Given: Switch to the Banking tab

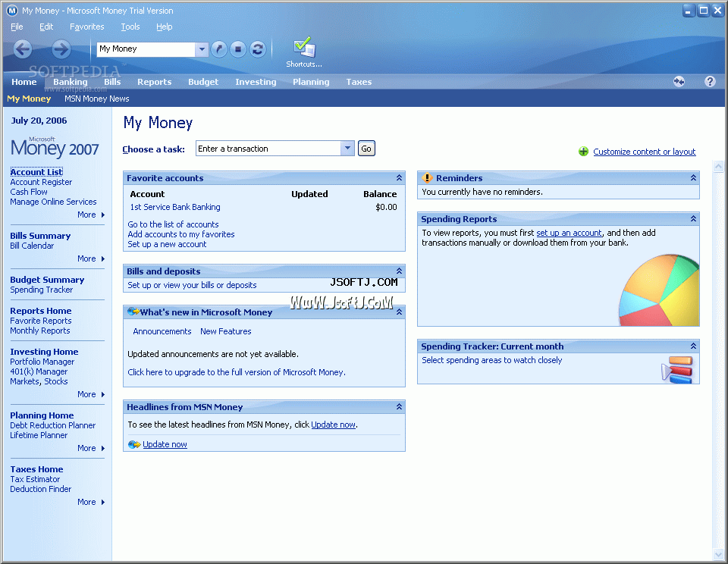Looking at the screenshot, I should tap(70, 82).
